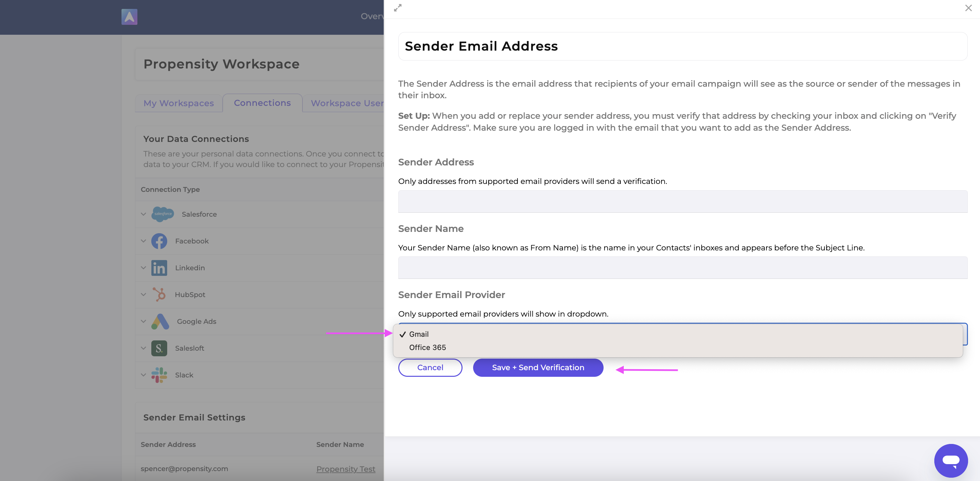
Task: Close the Sender Email Address panel
Action: click(x=968, y=8)
